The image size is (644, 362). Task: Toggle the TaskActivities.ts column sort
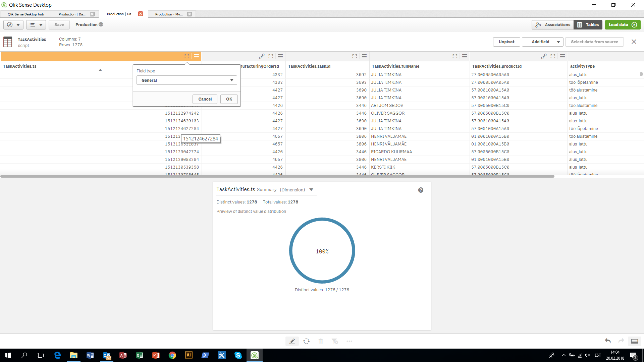click(x=100, y=69)
